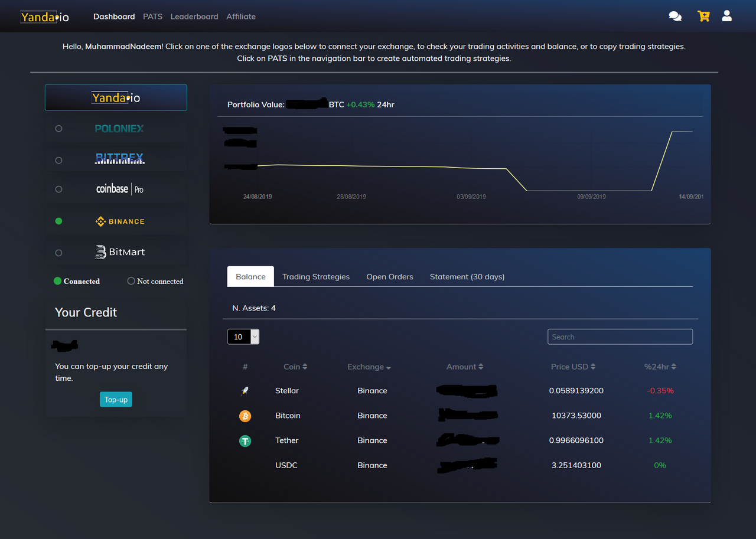Open the chat messages icon
This screenshot has width=756, height=539.
pyautogui.click(x=675, y=17)
